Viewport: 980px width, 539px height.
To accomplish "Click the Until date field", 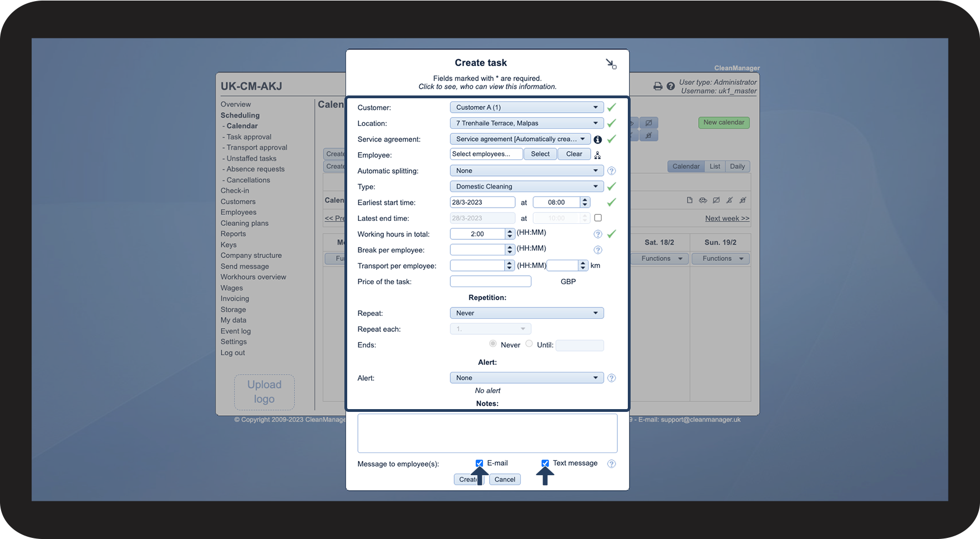I will (x=580, y=345).
